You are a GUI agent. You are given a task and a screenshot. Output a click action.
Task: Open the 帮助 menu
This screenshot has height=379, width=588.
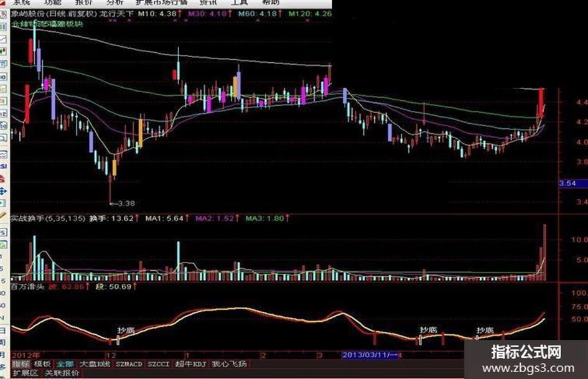point(271,2)
